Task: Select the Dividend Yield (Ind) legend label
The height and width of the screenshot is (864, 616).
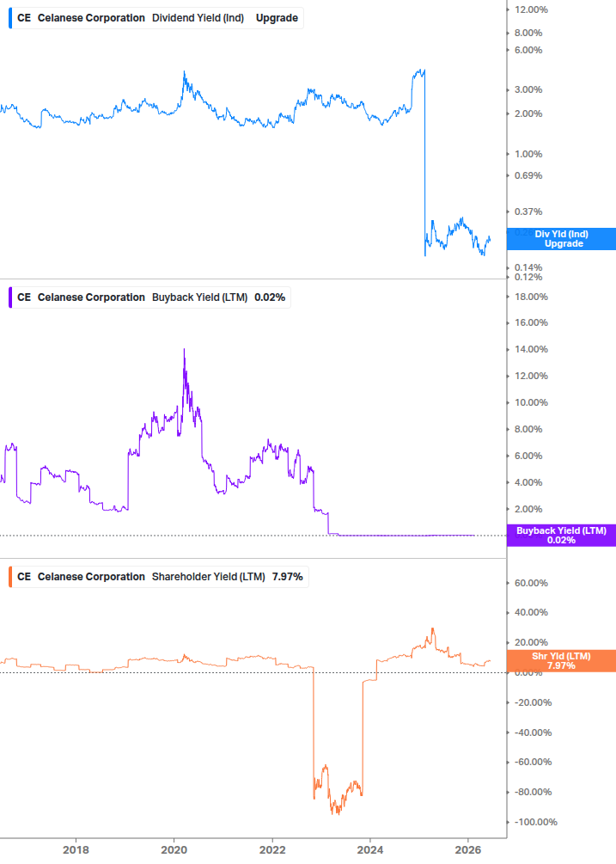Action: 198,18
